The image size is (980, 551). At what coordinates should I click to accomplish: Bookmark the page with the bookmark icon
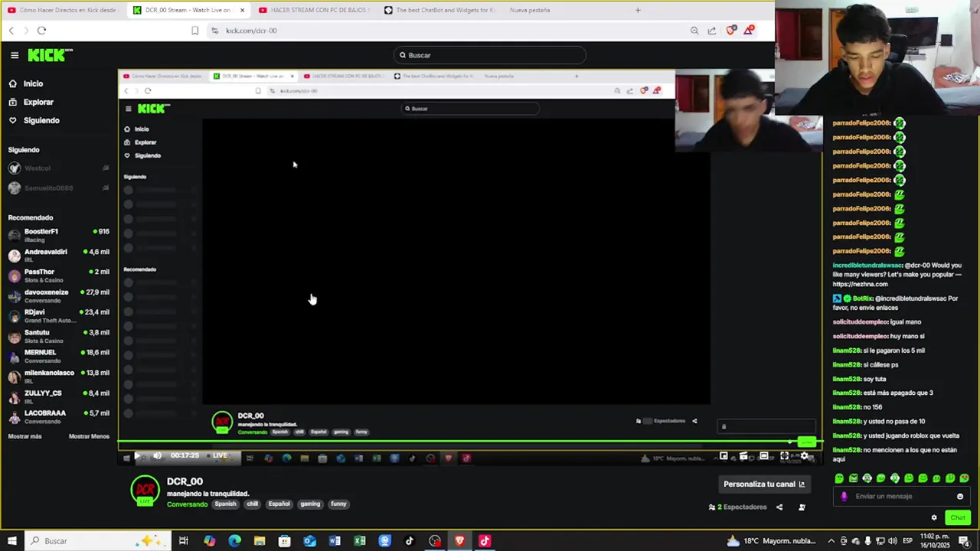click(194, 31)
